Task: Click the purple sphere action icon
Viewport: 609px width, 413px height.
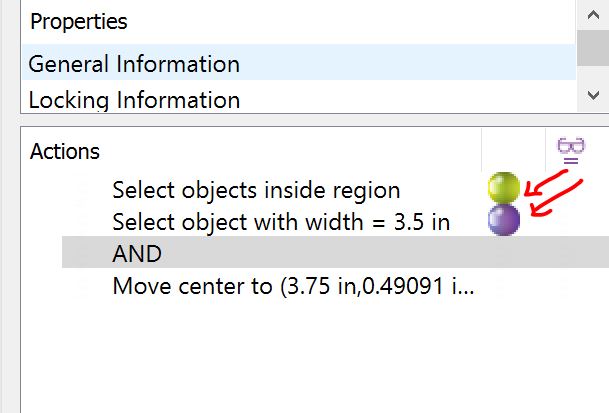Action: coord(504,219)
